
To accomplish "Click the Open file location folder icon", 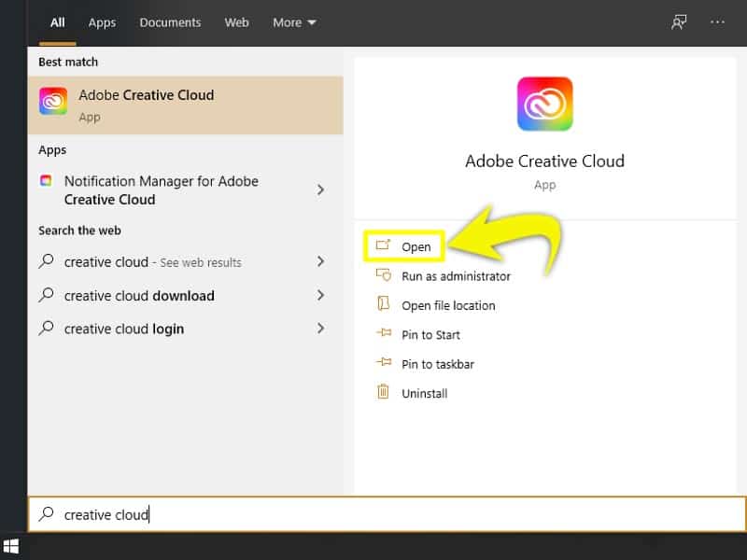I will [x=384, y=303].
